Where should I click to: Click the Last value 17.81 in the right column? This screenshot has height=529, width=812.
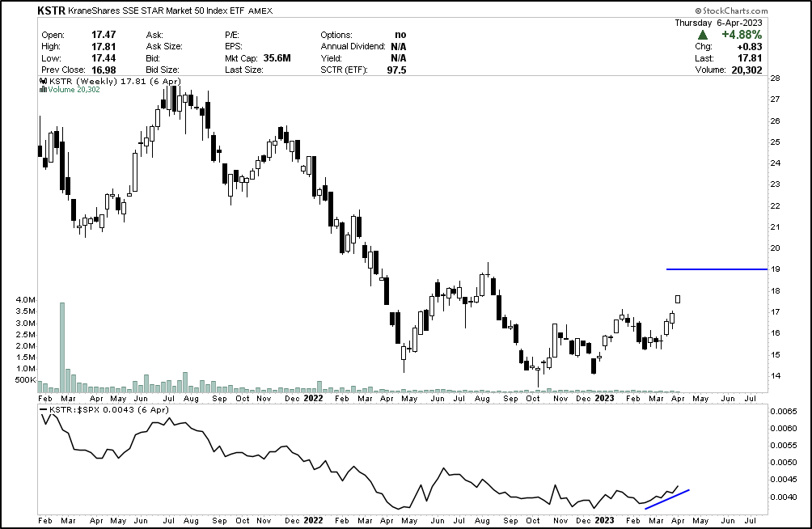[x=750, y=58]
